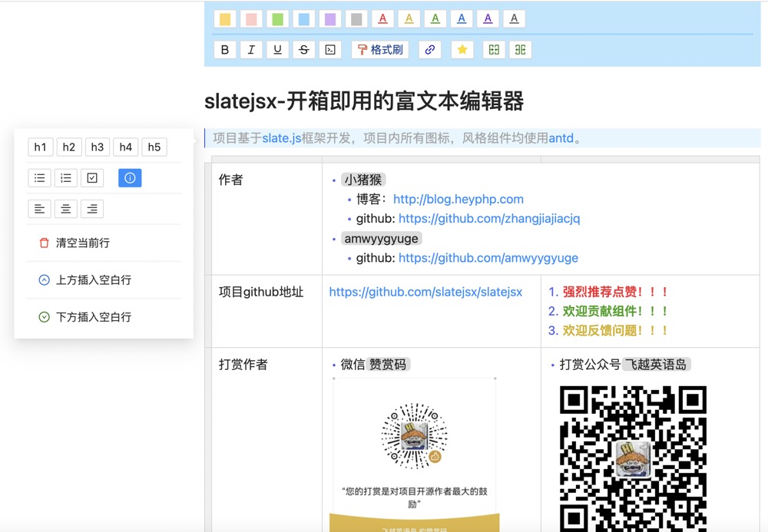The width and height of the screenshot is (768, 532).
Task: Apply bold formatting with B button
Action: (x=225, y=49)
